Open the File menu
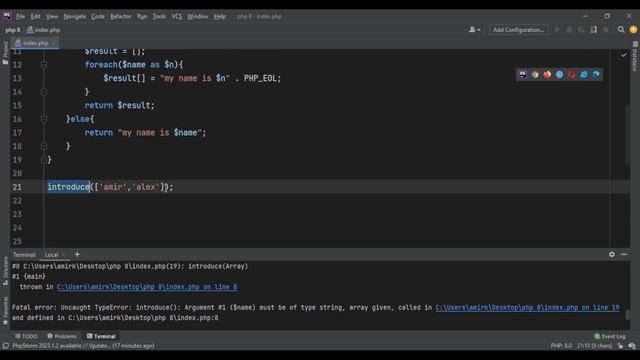This screenshot has width=640, height=360. (20, 16)
